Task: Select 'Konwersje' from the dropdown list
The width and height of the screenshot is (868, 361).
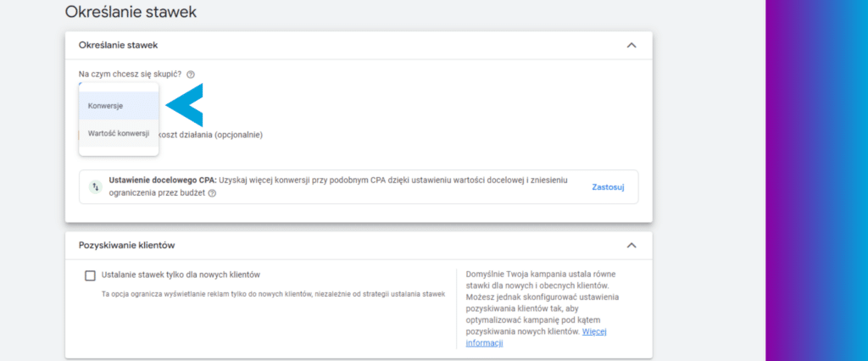Action: (119, 106)
